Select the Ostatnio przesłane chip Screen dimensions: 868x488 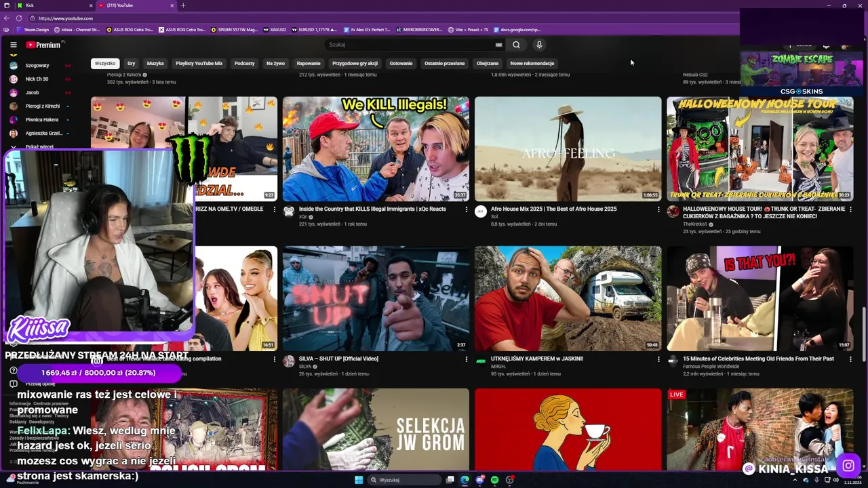click(x=445, y=63)
